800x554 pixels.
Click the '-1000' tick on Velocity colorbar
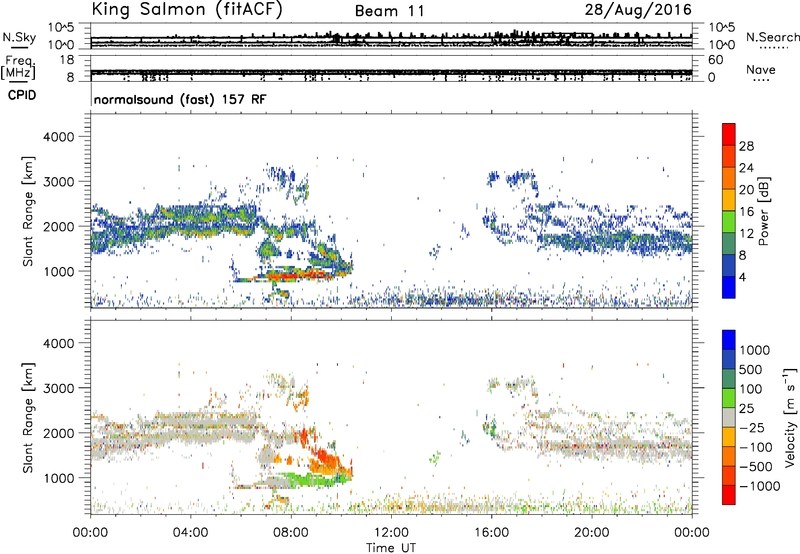(x=759, y=486)
